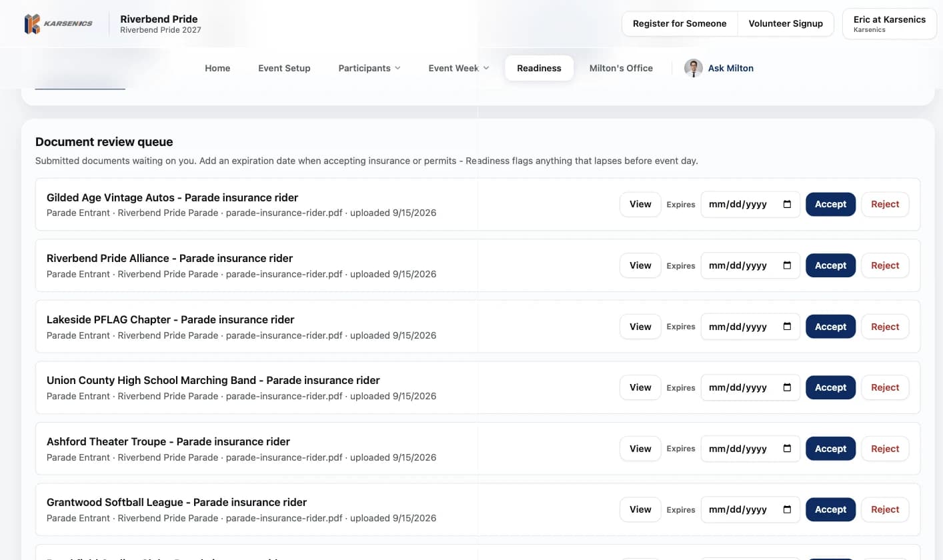The image size is (943, 560).
Task: Open calendar picker for Lakeside PFLAG Chapter
Action: point(787,327)
